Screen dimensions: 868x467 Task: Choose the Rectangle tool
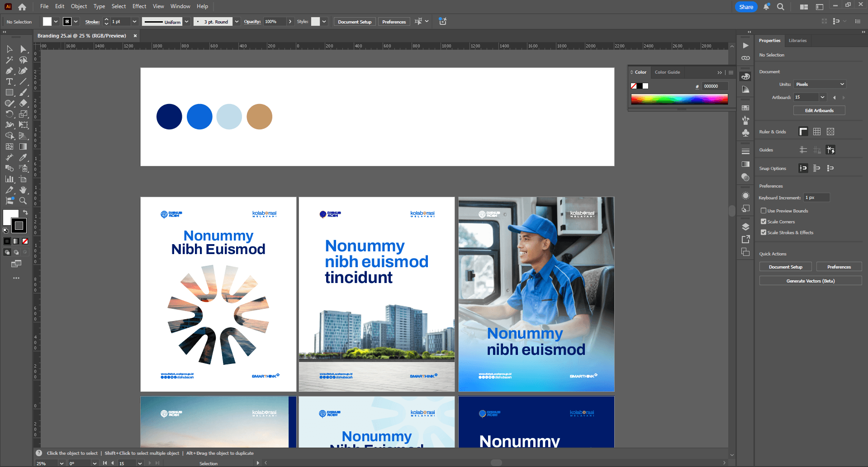coord(9,93)
